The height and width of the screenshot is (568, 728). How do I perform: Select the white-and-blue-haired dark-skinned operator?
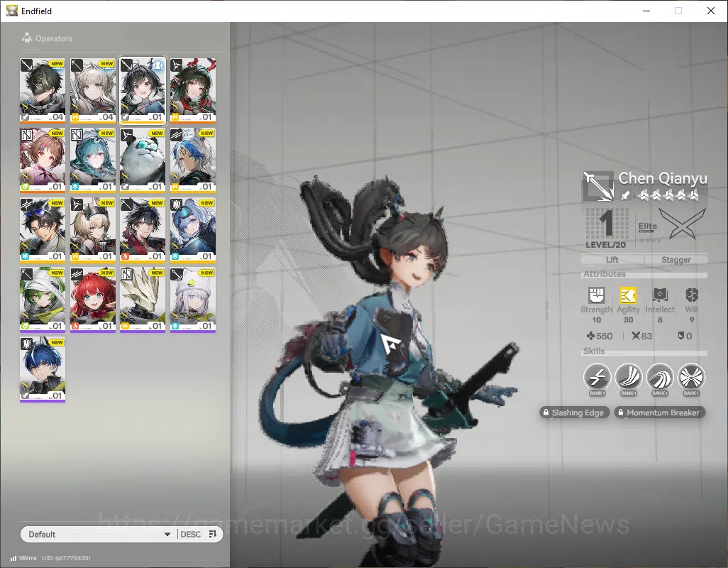point(193,160)
